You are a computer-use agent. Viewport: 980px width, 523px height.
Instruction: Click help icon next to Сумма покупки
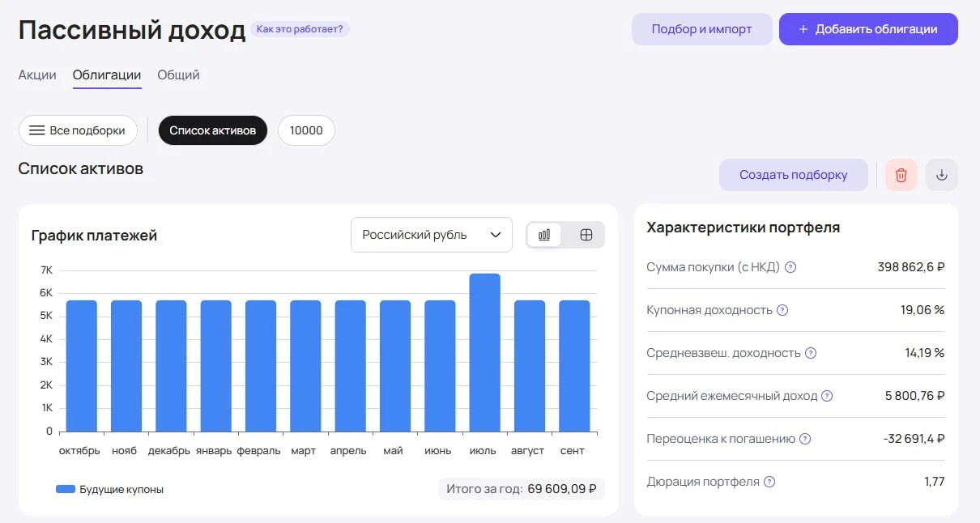point(791,267)
